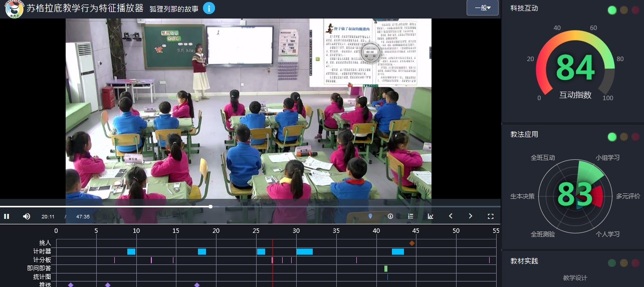Viewport: 644px width, 287px height.
Task: Go to previous segment with left arrow
Action: (x=451, y=216)
